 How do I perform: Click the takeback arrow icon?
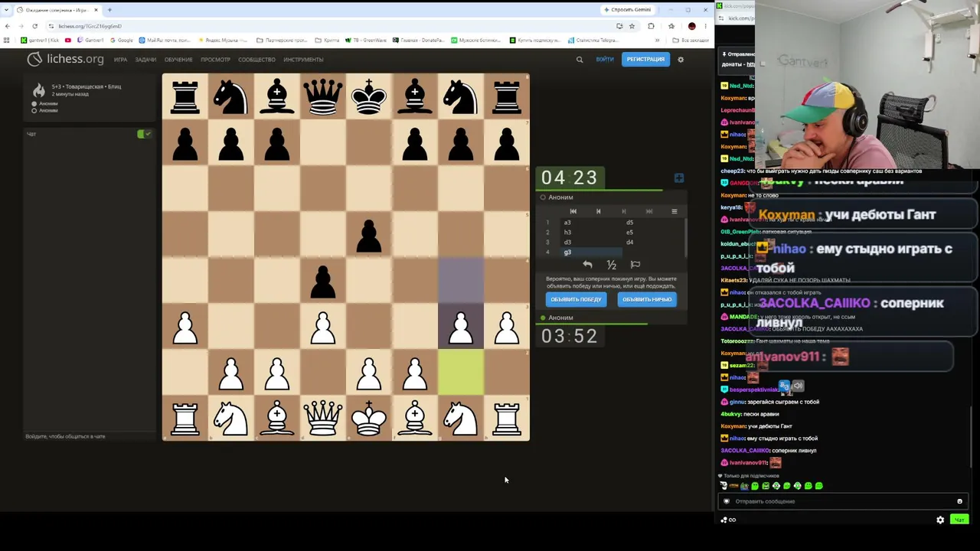pyautogui.click(x=587, y=265)
